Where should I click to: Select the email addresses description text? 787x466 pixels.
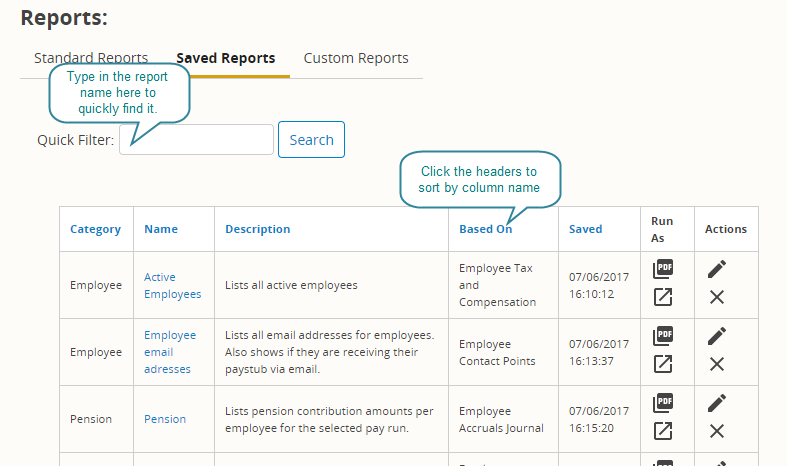pyautogui.click(x=329, y=352)
